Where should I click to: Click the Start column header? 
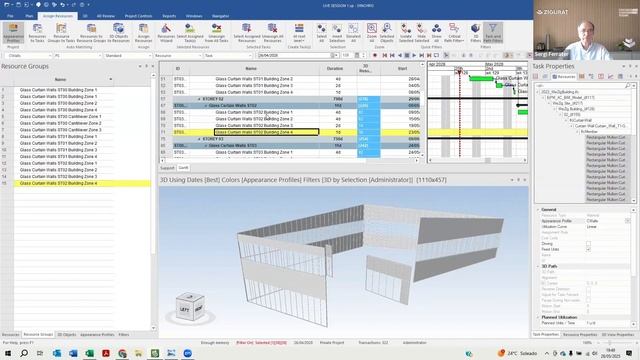tap(402, 69)
